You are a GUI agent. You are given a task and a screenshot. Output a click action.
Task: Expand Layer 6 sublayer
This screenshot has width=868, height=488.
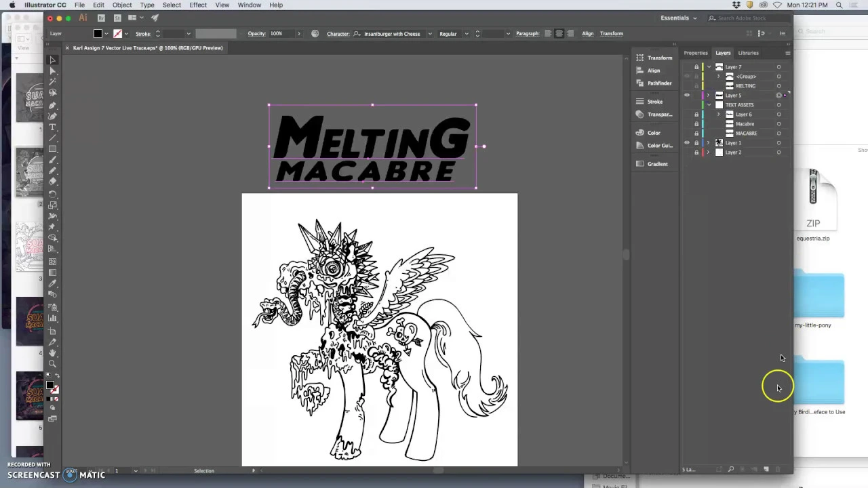pos(719,115)
